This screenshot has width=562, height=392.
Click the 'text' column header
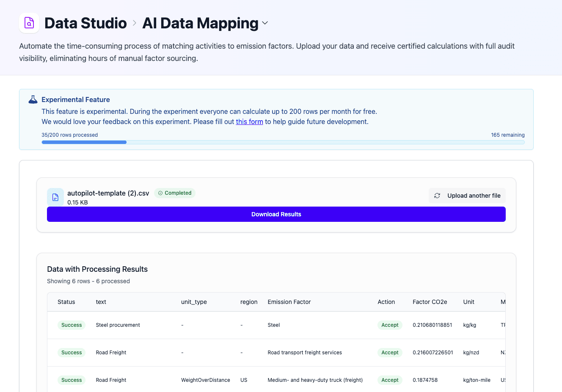tap(101, 302)
